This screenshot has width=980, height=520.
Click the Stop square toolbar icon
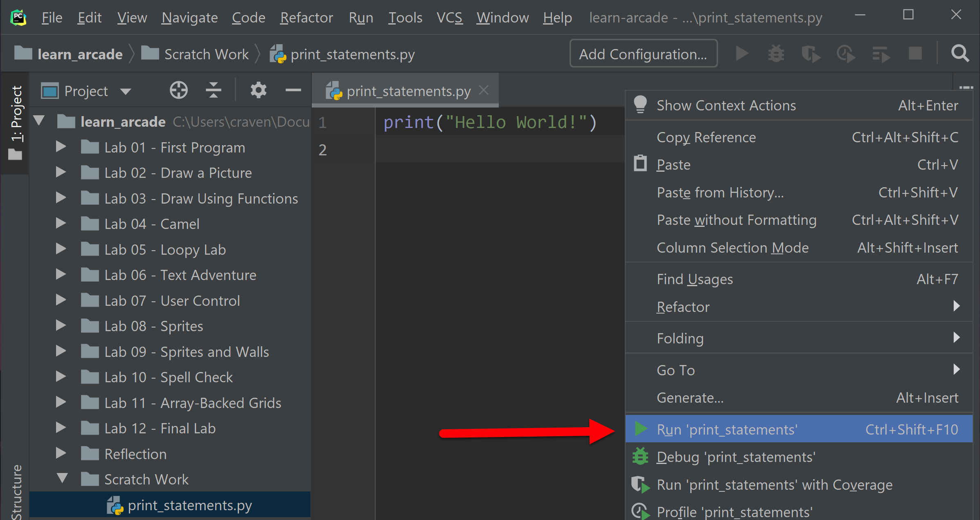pos(915,54)
